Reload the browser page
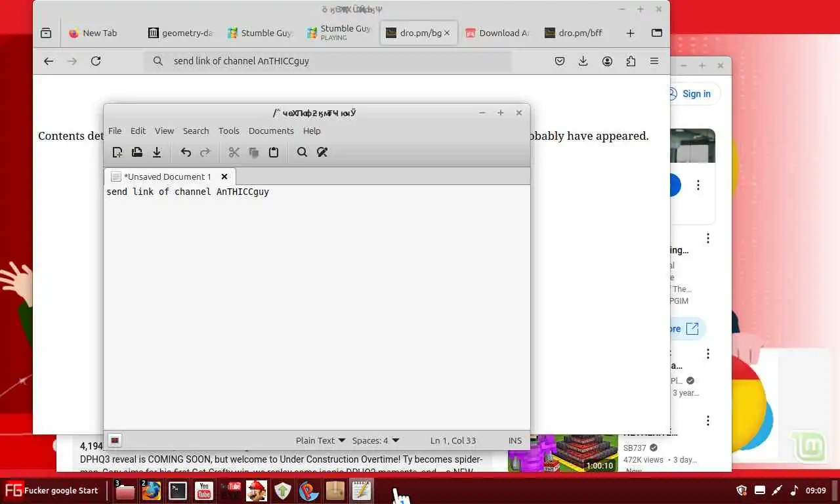Viewport: 840px width, 504px height. tap(96, 61)
